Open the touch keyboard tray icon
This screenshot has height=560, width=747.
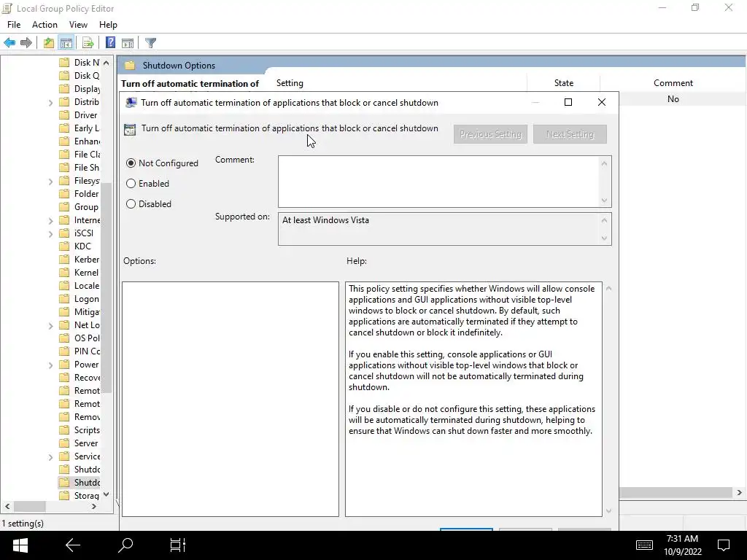pos(645,545)
